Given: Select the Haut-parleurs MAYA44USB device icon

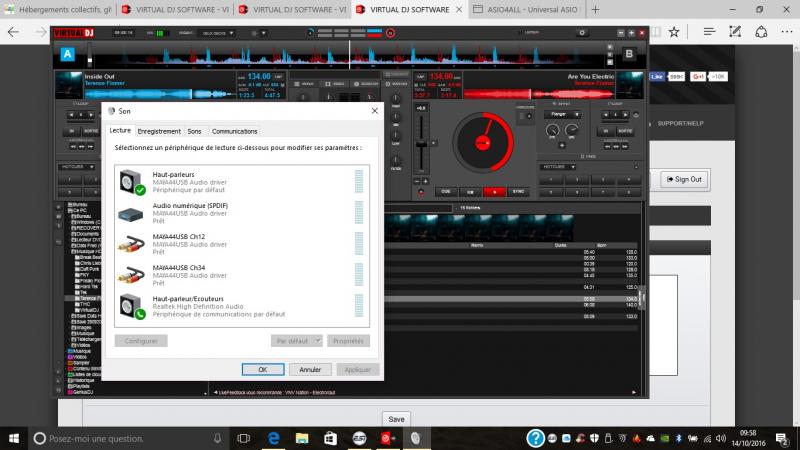Looking at the screenshot, I should (131, 180).
